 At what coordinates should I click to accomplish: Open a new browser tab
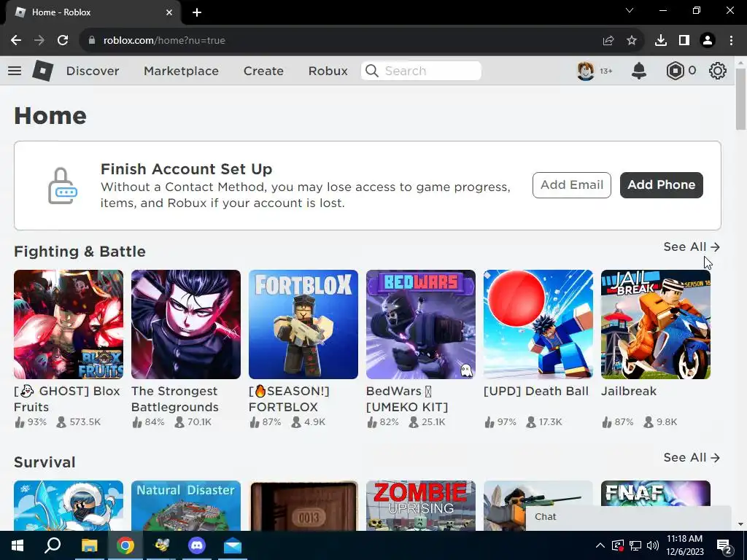pos(197,12)
